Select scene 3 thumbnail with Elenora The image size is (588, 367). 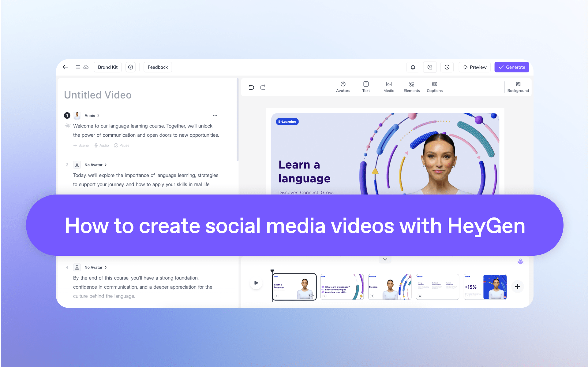(390, 287)
